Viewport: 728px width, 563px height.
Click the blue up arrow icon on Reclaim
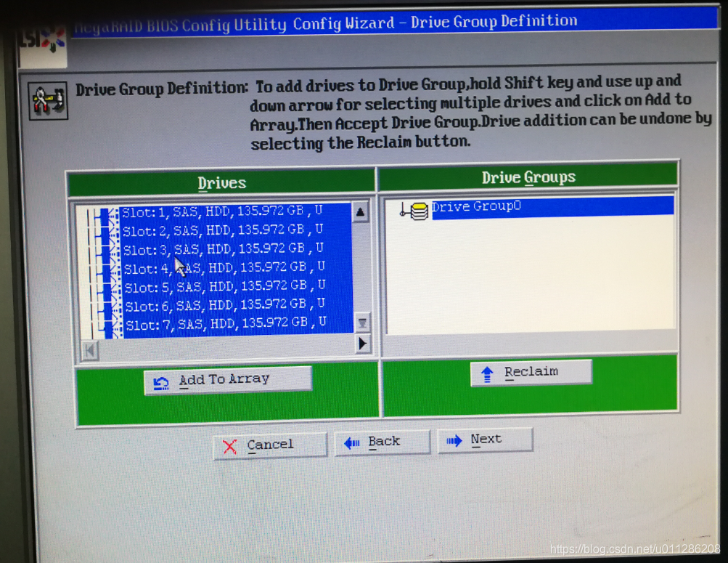pos(487,374)
